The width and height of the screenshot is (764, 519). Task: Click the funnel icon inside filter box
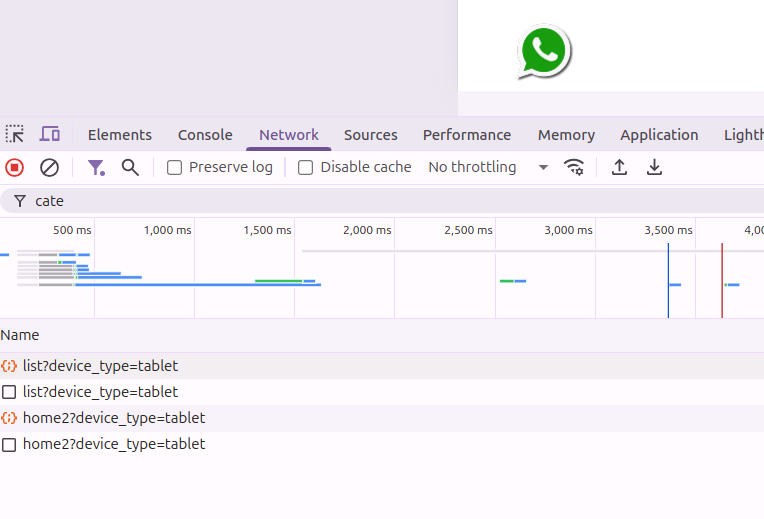click(20, 201)
